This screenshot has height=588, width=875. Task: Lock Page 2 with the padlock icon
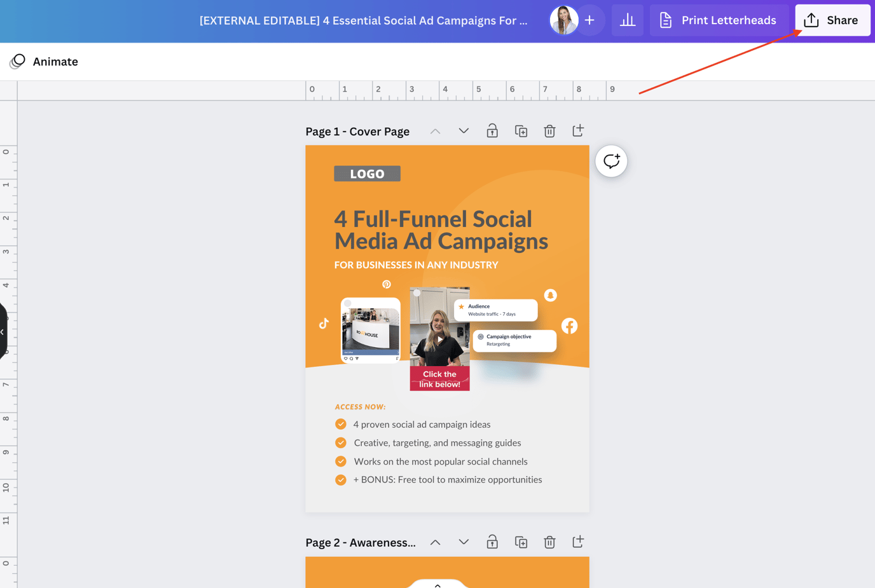(x=492, y=542)
